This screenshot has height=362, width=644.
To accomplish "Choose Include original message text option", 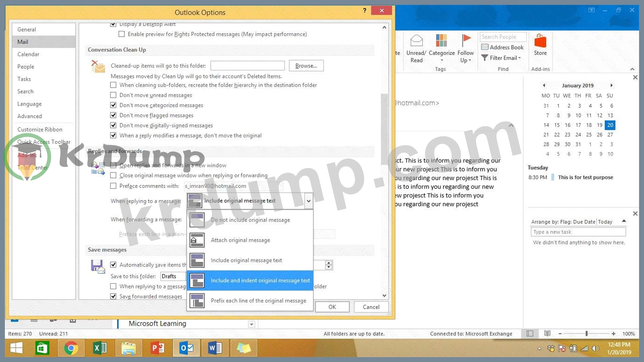I will [x=250, y=260].
